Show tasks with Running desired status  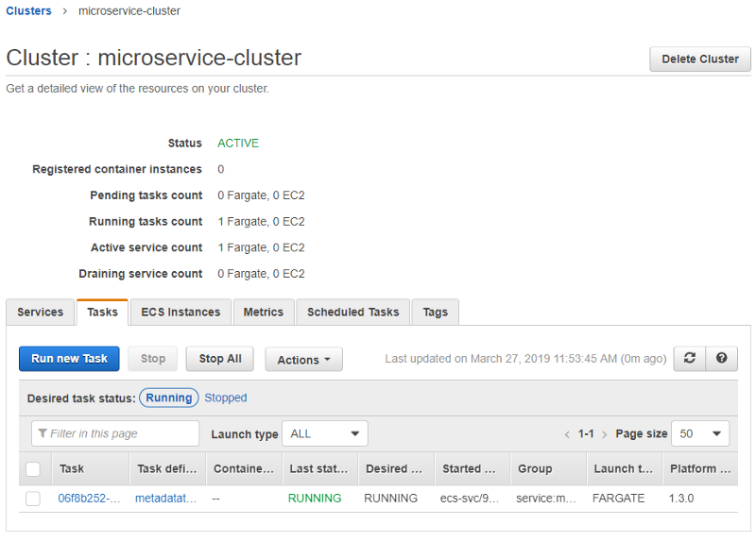[169, 398]
